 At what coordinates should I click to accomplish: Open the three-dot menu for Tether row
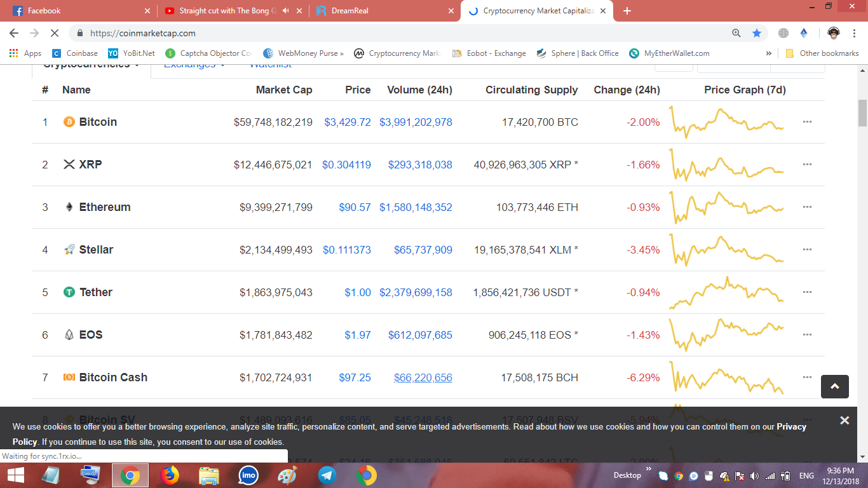point(807,292)
